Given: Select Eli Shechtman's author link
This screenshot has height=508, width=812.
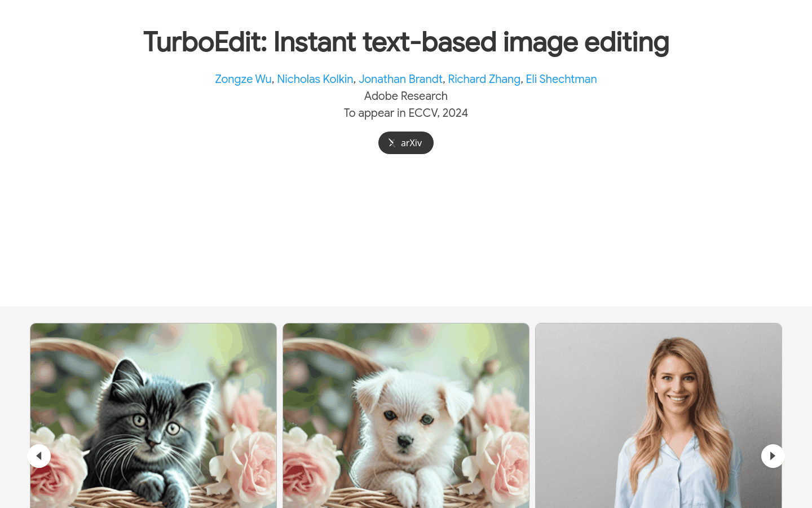Looking at the screenshot, I should click(561, 79).
